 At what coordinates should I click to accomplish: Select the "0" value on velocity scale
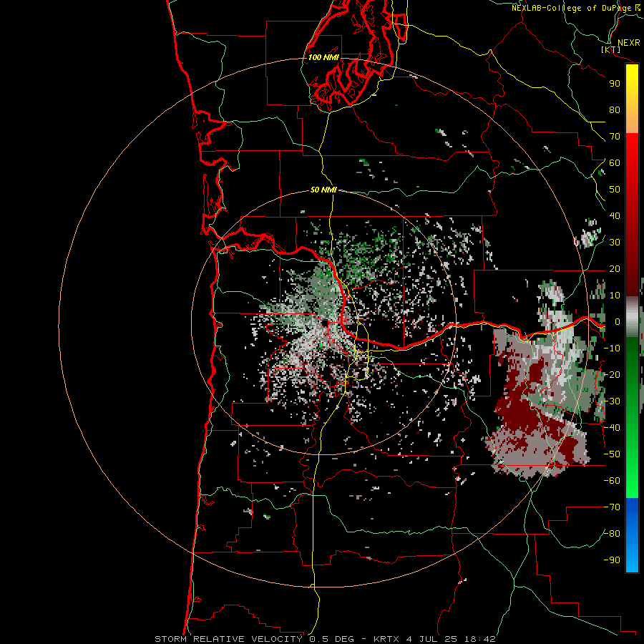[x=618, y=321]
